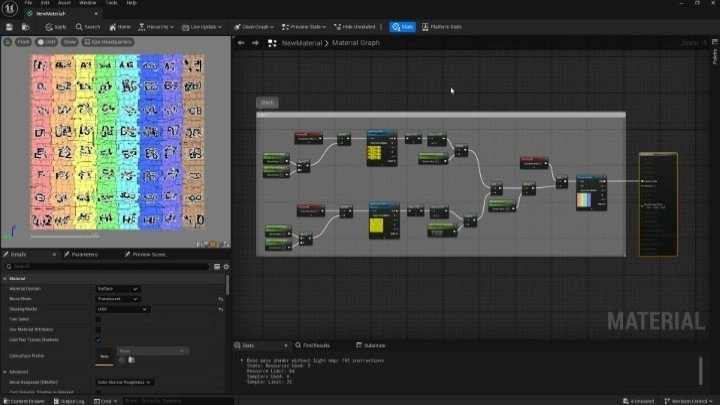
Task: Open the Content Drawer
Action: tap(22, 400)
